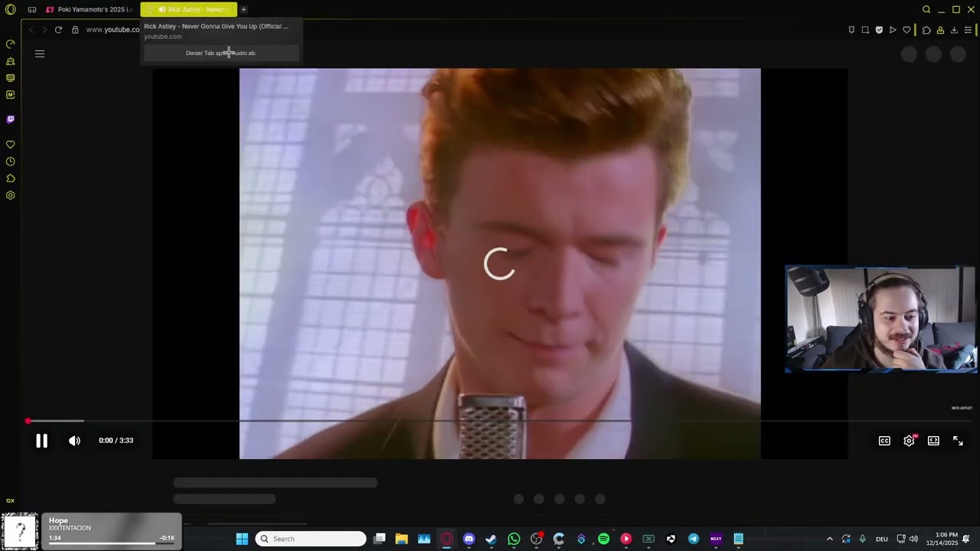The height and width of the screenshot is (551, 980).
Task: Open video player settings gear
Action: click(x=909, y=441)
